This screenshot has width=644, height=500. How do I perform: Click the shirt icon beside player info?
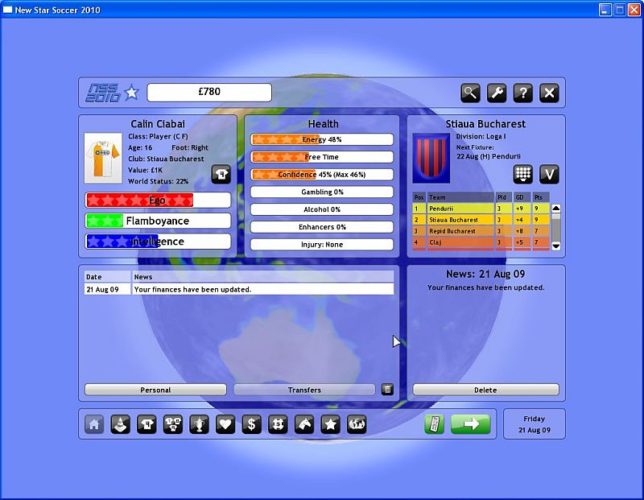[x=221, y=174]
